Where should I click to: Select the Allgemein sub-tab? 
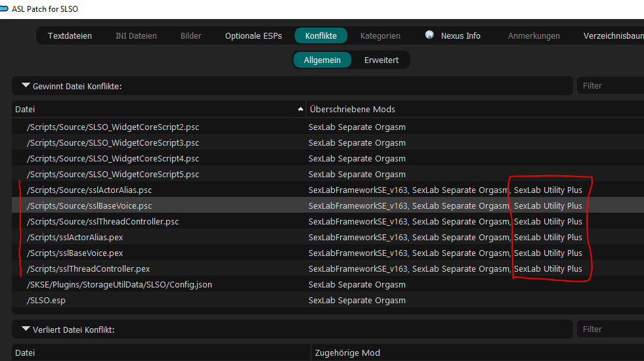(x=322, y=60)
